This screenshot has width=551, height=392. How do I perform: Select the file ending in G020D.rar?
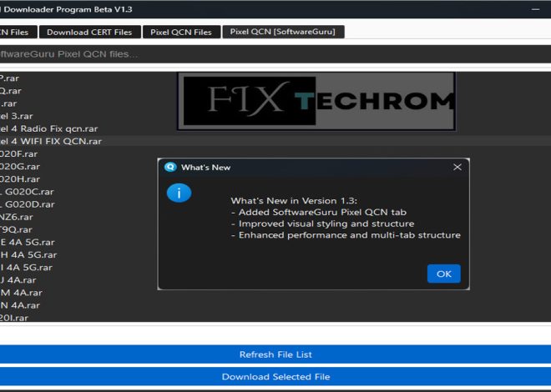click(x=28, y=204)
